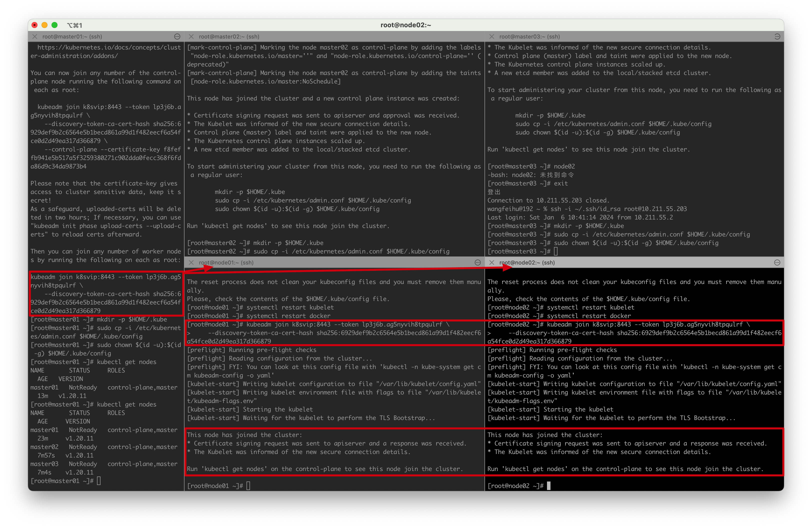Image resolution: width=812 pixels, height=528 pixels.
Task: Close the root@master03 split pane
Action: [492, 36]
